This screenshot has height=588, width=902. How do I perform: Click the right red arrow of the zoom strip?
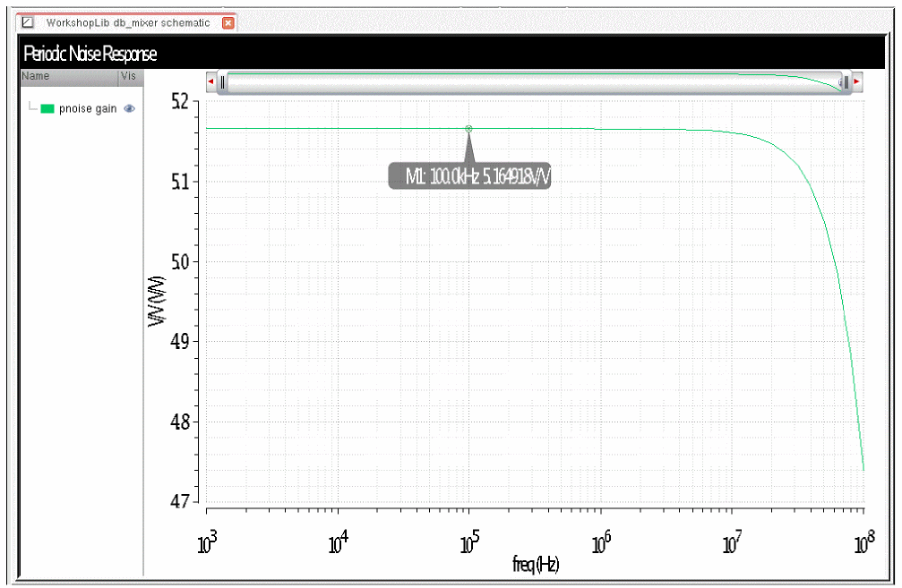[857, 81]
